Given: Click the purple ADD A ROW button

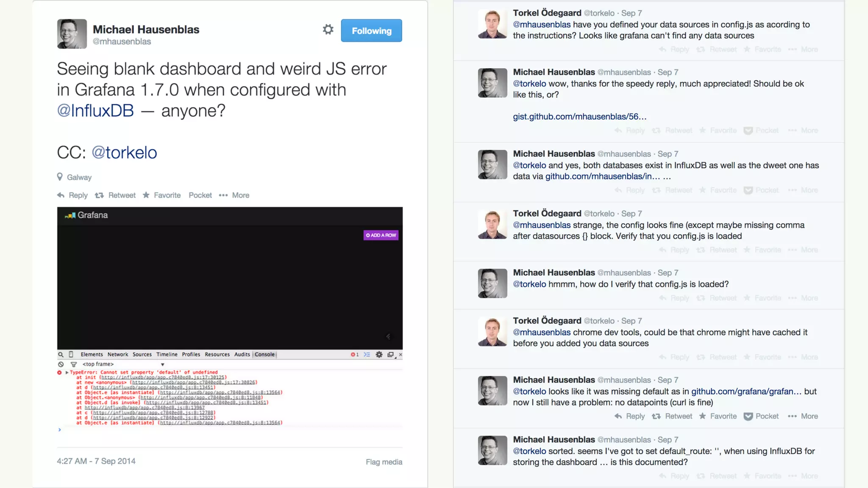Looking at the screenshot, I should pyautogui.click(x=381, y=235).
